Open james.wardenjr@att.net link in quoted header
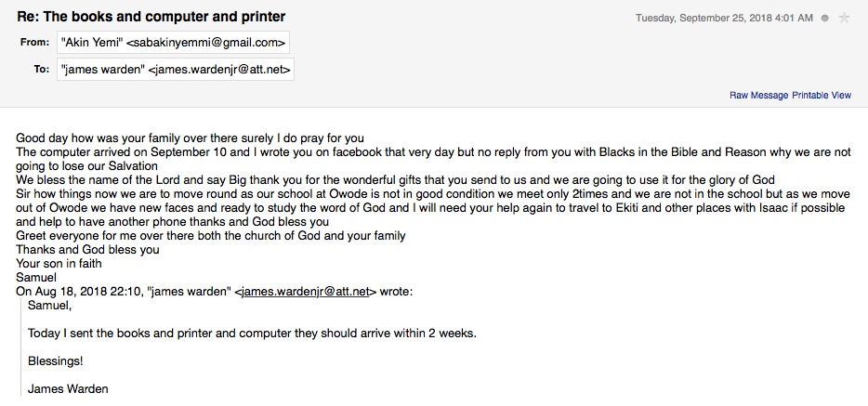The height and width of the screenshot is (406, 868). pyautogui.click(x=306, y=291)
